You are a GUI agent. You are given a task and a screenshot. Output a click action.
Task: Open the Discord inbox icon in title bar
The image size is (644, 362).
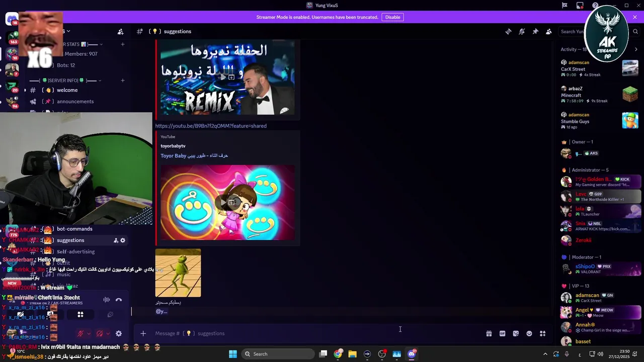click(580, 6)
